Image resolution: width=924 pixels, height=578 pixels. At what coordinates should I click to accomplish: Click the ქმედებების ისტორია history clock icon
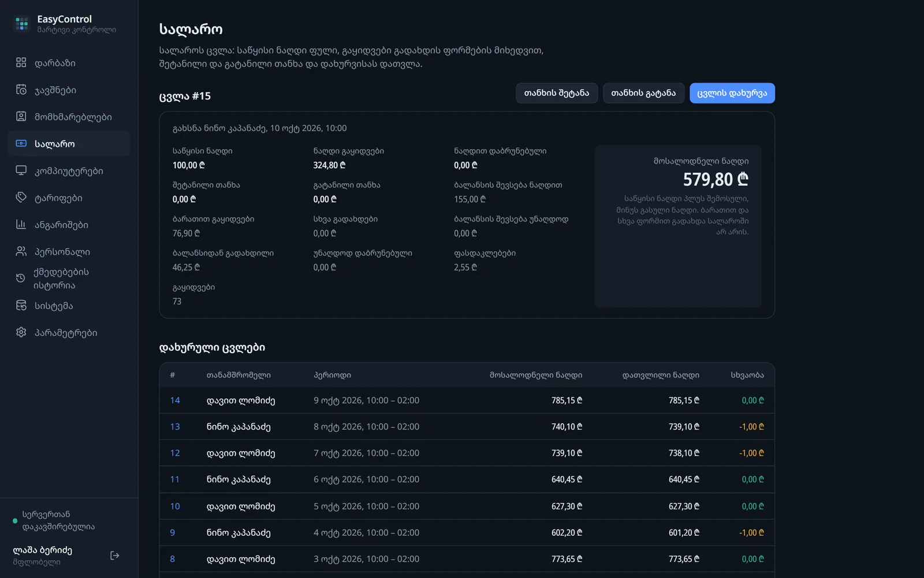click(21, 278)
